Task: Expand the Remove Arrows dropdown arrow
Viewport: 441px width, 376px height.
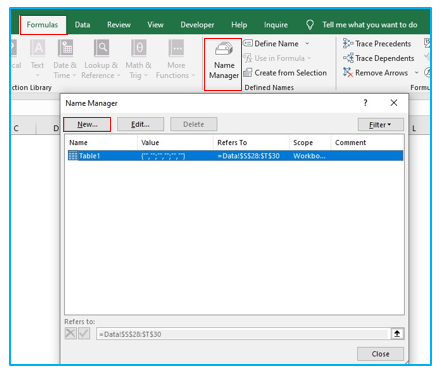Action: point(416,73)
